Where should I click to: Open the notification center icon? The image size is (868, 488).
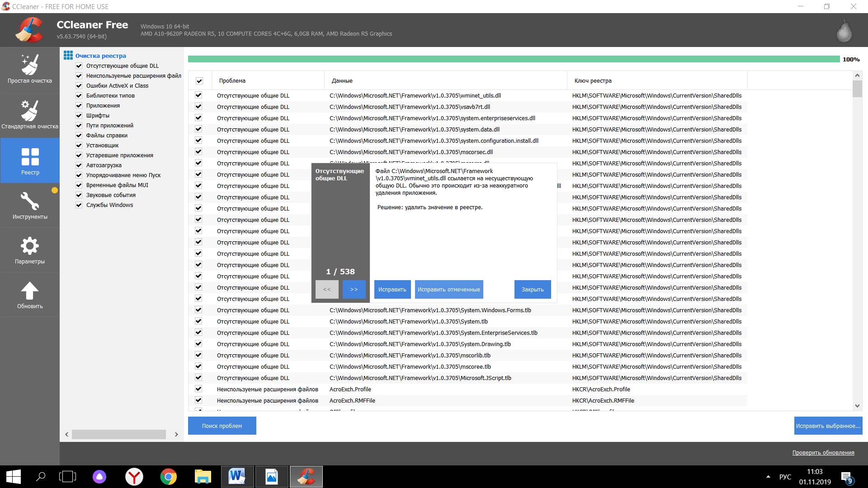click(847, 477)
